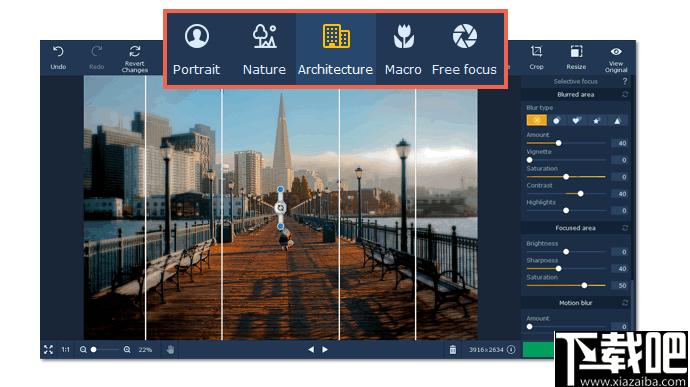Edit the Sharpness value field
690x387 pixels.
click(x=621, y=269)
